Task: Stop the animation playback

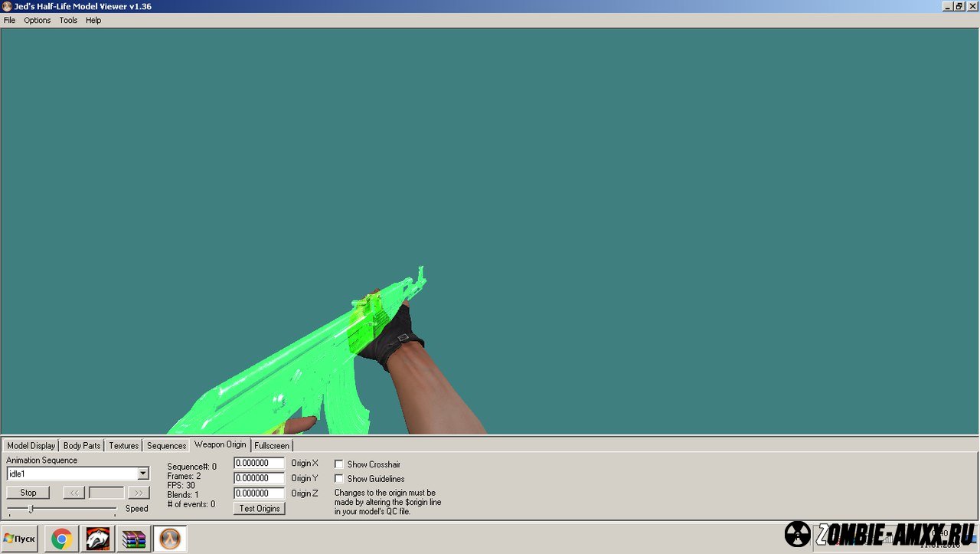Action: pyautogui.click(x=28, y=493)
